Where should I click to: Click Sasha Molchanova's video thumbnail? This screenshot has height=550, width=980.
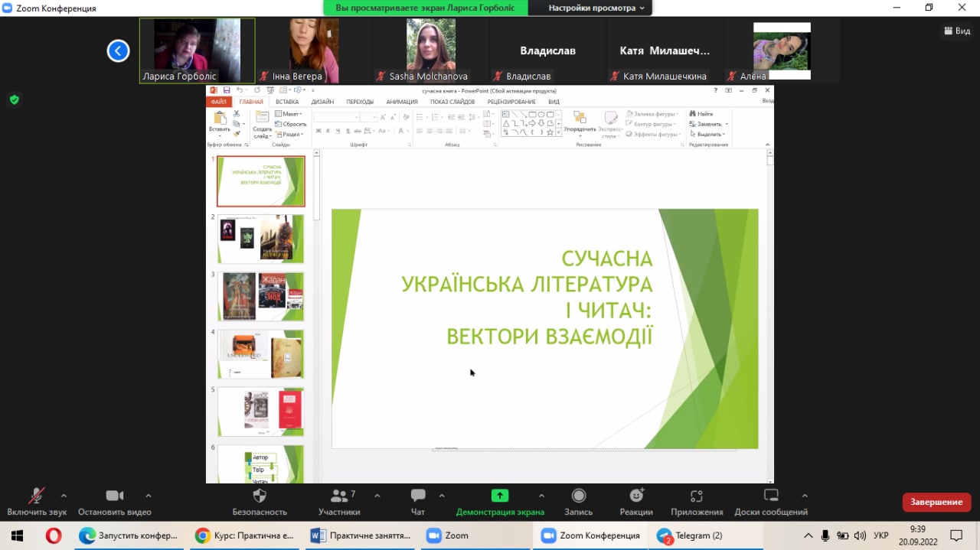[430, 46]
